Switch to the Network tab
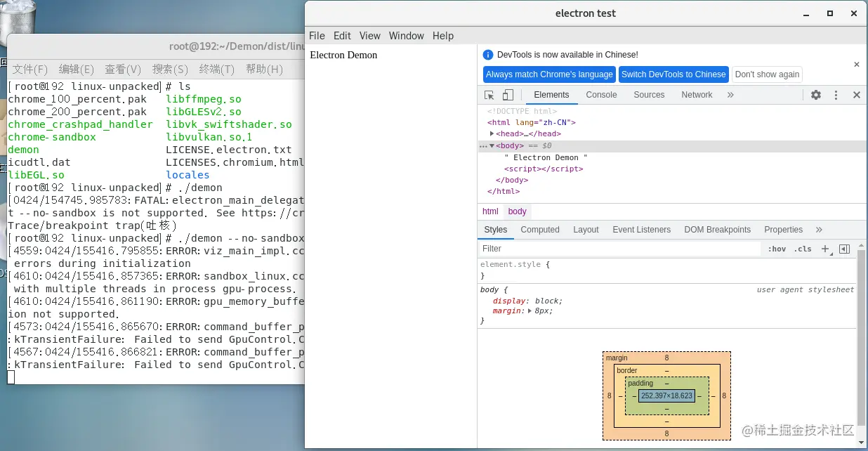Viewport: 868px width, 451px height. [697, 95]
